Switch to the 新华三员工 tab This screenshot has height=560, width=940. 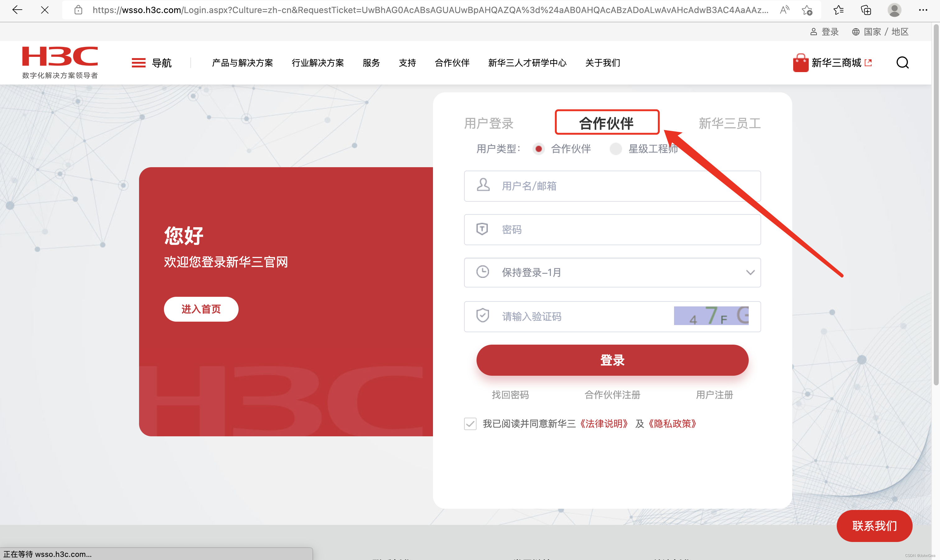[x=728, y=123]
